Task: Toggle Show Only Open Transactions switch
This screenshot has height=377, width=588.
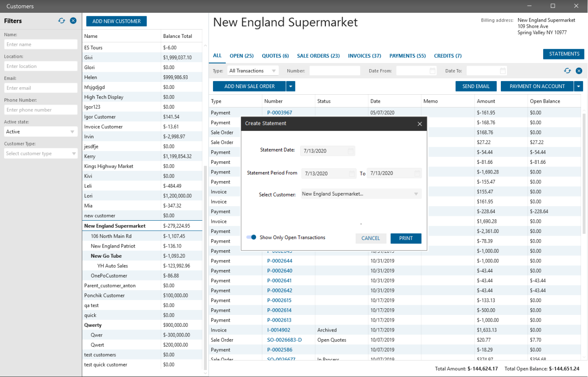Action: pos(251,237)
